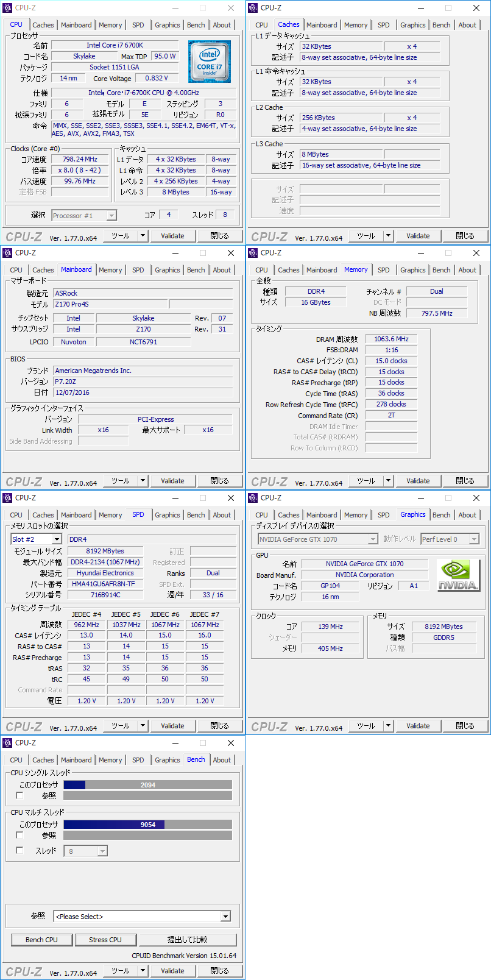Click the 16 GBytes memory size value

[316, 302]
